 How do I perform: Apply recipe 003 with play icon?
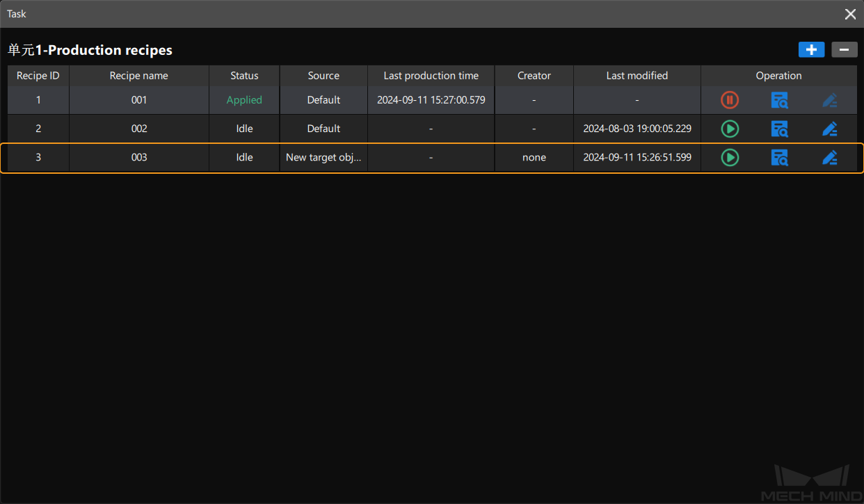[x=729, y=157]
